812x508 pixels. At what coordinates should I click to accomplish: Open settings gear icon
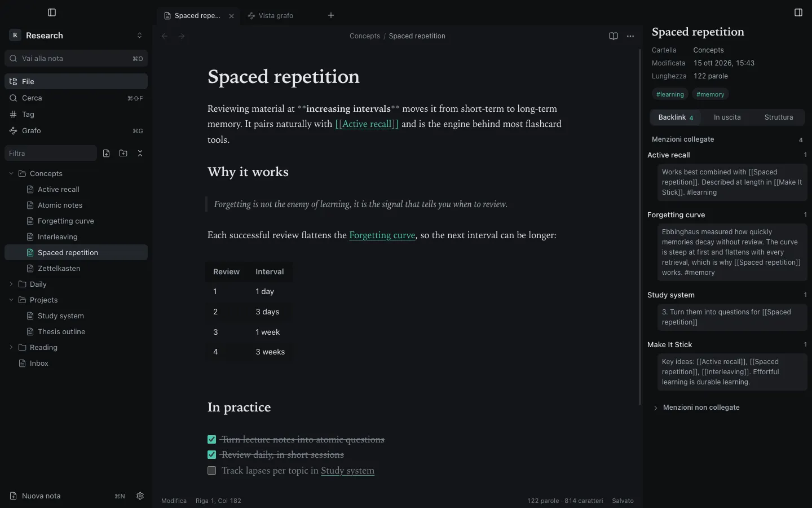pyautogui.click(x=140, y=496)
